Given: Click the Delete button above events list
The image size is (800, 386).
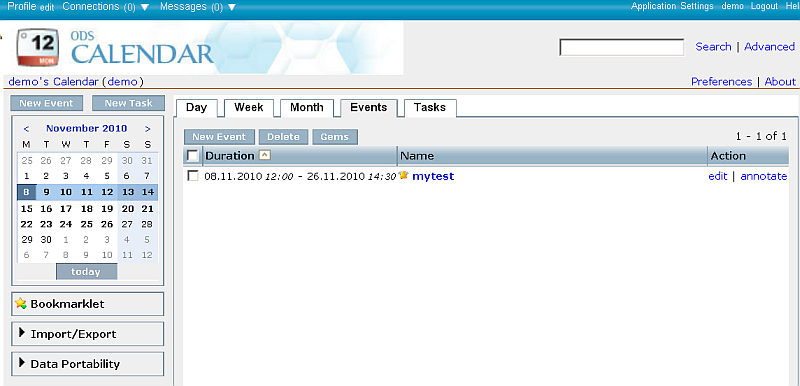Looking at the screenshot, I should click(283, 137).
